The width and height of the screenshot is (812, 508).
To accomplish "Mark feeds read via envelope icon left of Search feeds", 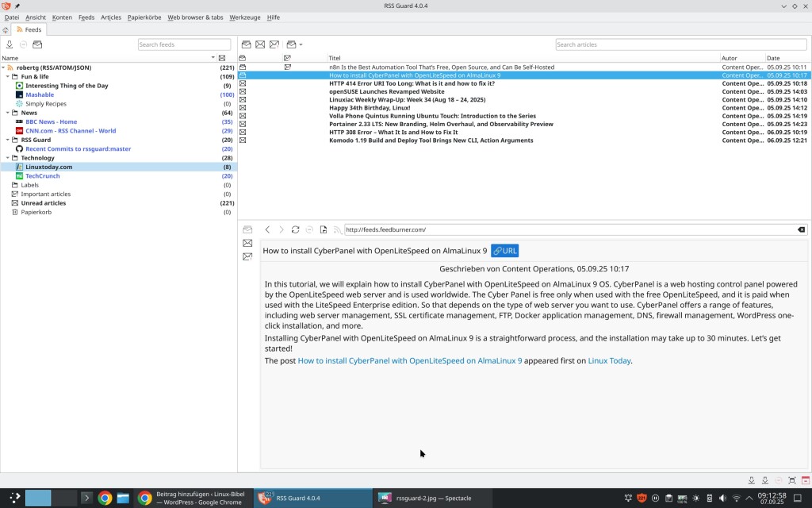I will [37, 44].
